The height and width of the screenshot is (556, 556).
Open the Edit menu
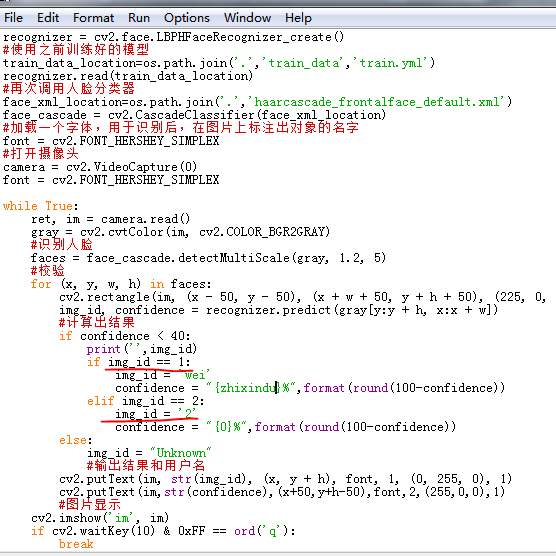[48, 18]
